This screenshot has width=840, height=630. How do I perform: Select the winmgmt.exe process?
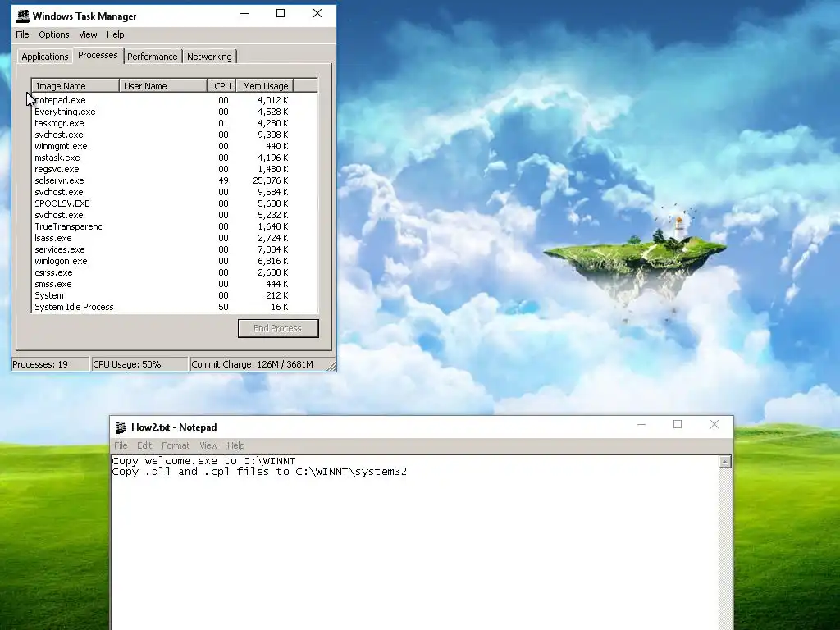[x=175, y=146]
